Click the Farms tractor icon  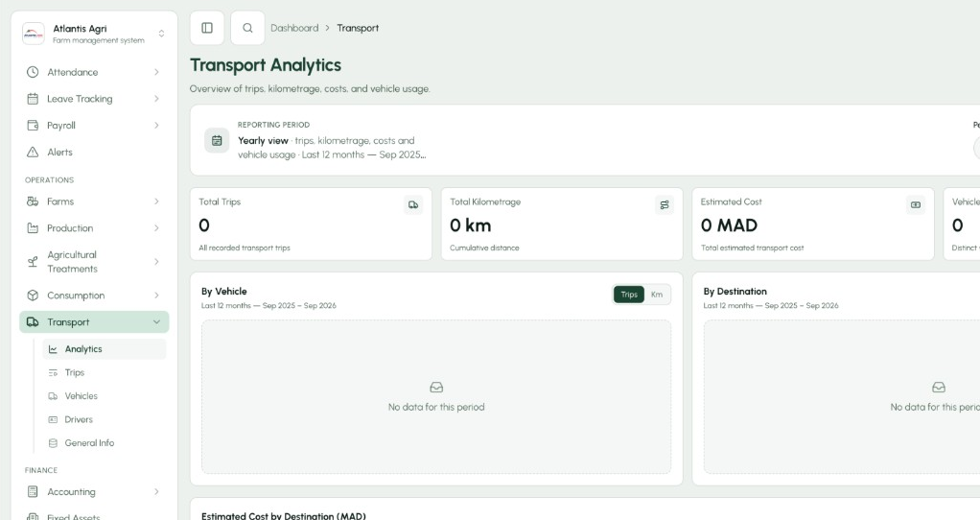click(33, 201)
